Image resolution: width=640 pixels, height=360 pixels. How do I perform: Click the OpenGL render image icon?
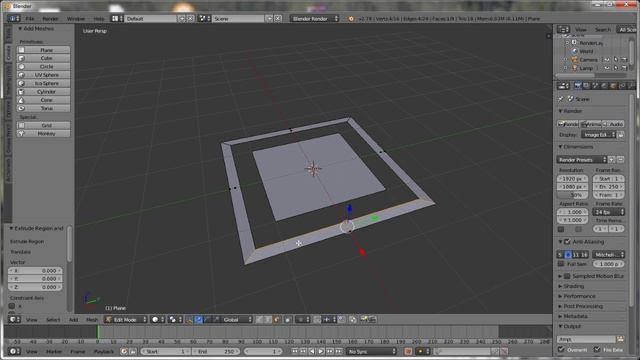[364, 320]
